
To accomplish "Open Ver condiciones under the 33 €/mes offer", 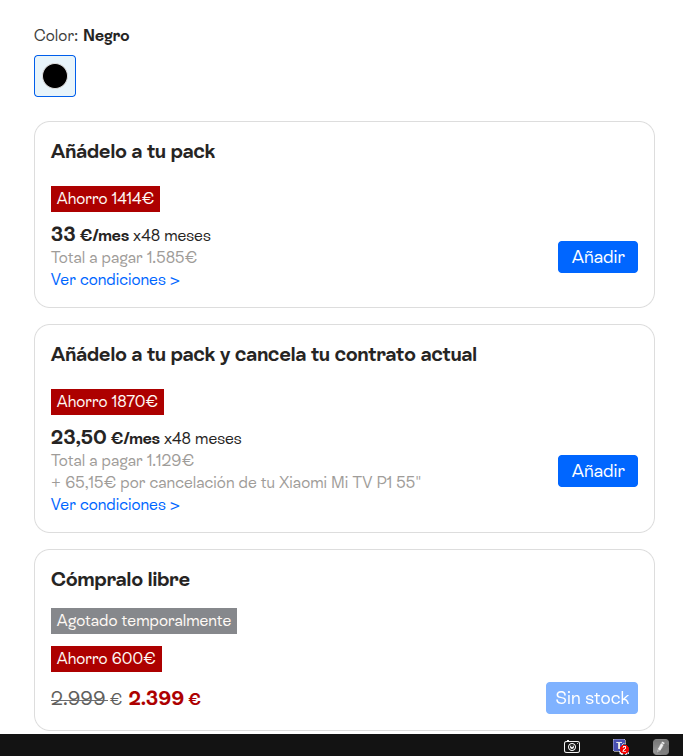I will pyautogui.click(x=115, y=280).
